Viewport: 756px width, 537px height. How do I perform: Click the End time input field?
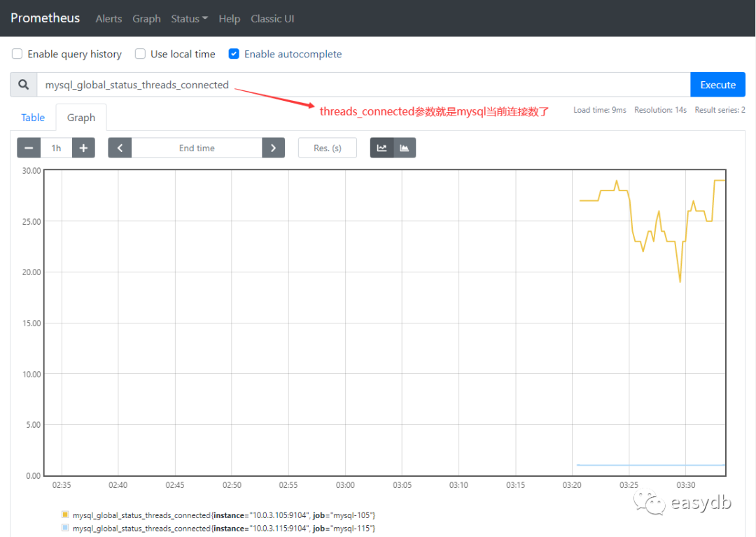197,148
